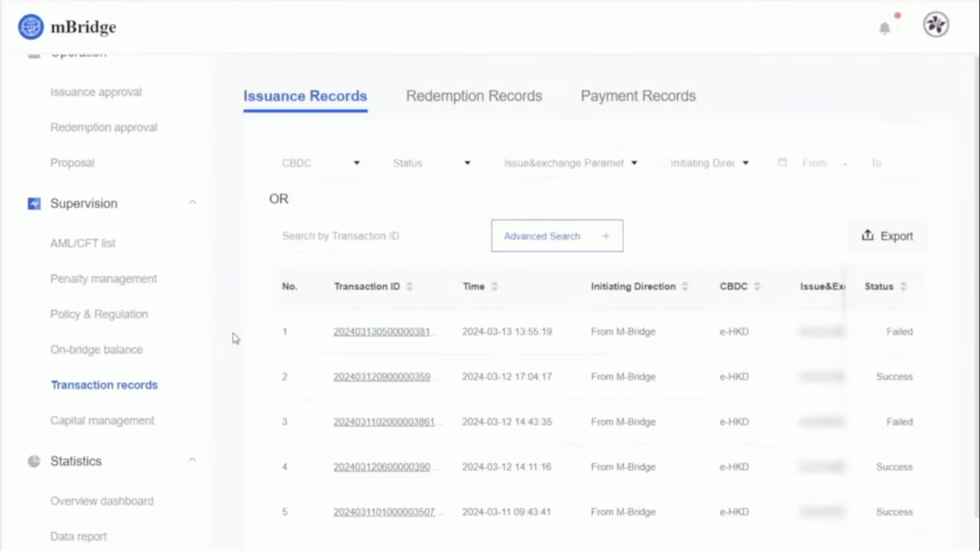Switch to Payment Records tab
The height and width of the screenshot is (554, 980).
[638, 96]
